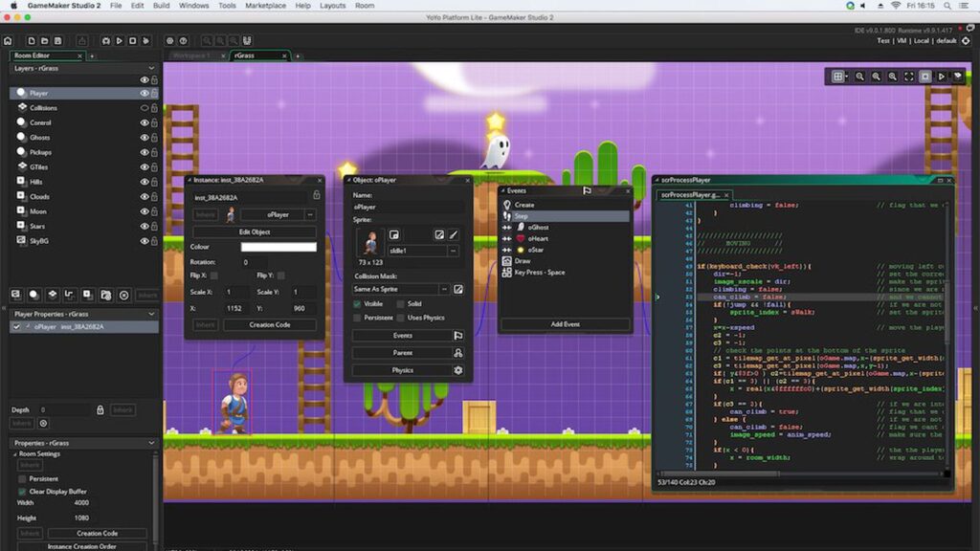The width and height of the screenshot is (980, 551).
Task: Click the flag icon in Events window header
Action: 587,190
